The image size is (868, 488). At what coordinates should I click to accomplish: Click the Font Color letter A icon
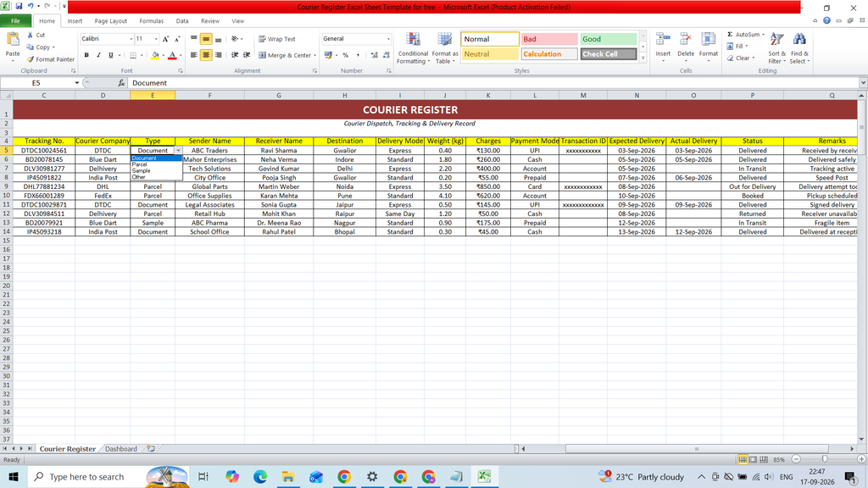click(x=172, y=55)
